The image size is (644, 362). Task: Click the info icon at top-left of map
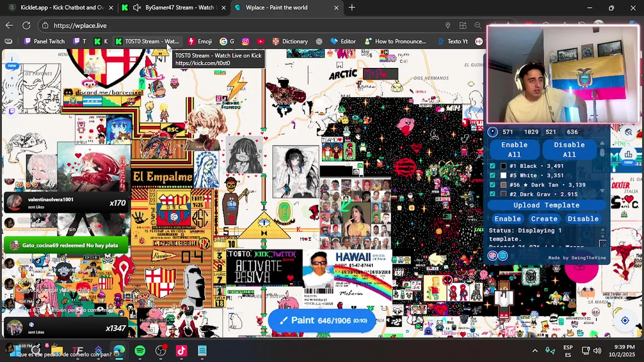tap(12, 59)
